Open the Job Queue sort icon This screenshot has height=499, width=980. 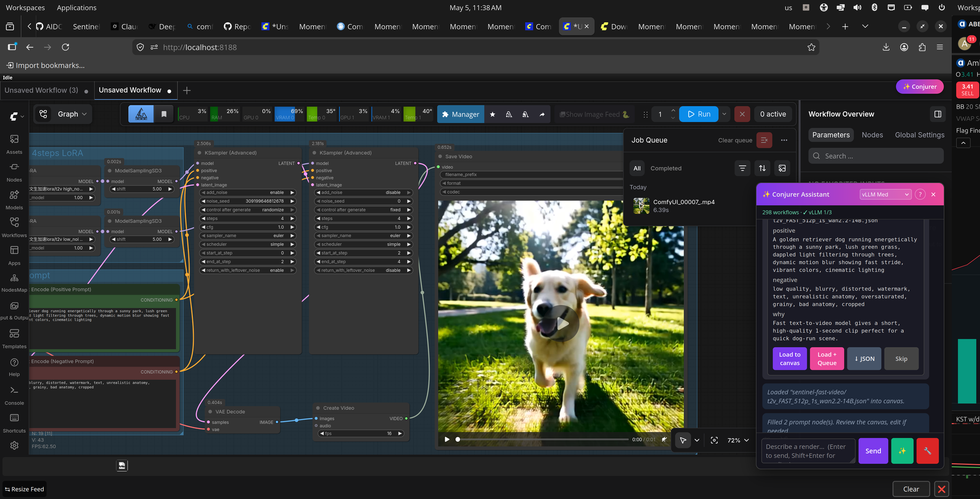[762, 168]
